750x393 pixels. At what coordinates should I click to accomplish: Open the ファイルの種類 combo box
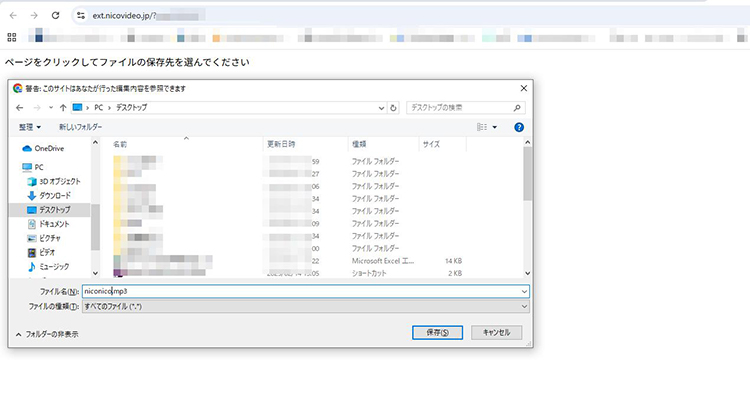[x=306, y=306]
